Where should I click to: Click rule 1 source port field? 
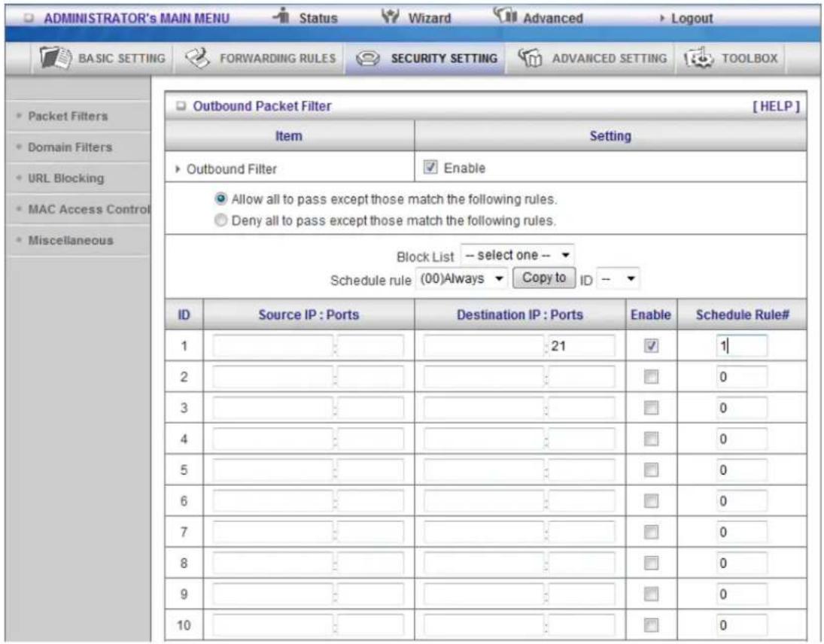pos(370,345)
